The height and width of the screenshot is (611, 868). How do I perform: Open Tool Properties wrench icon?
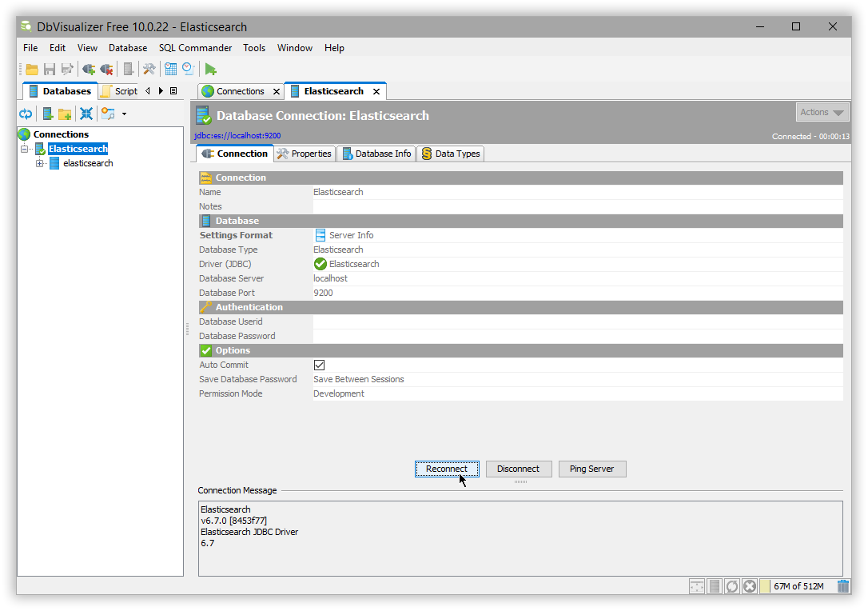tap(149, 70)
